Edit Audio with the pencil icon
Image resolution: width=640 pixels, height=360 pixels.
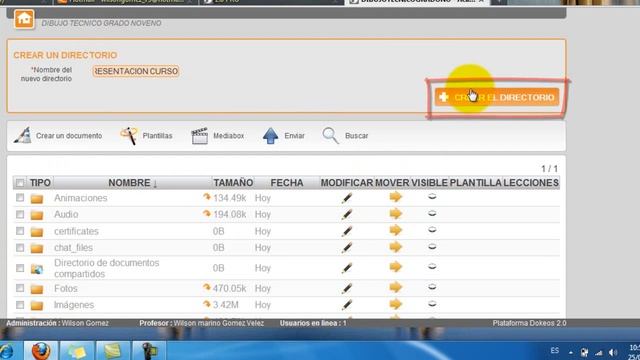coord(347,215)
